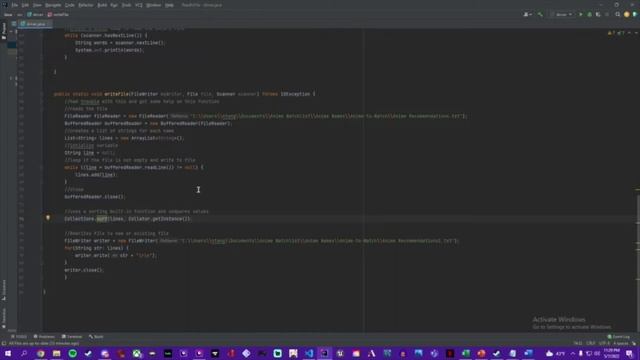640x360 pixels.
Task: Open the Build menu
Action: (x=102, y=5)
